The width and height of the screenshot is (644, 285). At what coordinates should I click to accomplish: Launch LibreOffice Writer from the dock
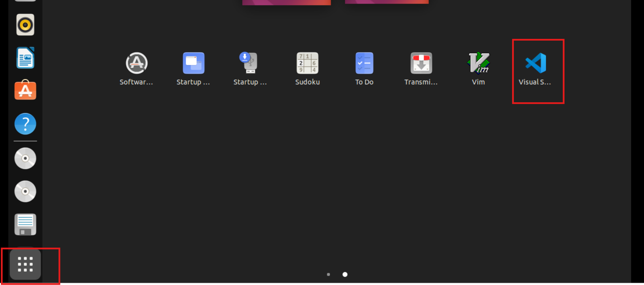(25, 58)
